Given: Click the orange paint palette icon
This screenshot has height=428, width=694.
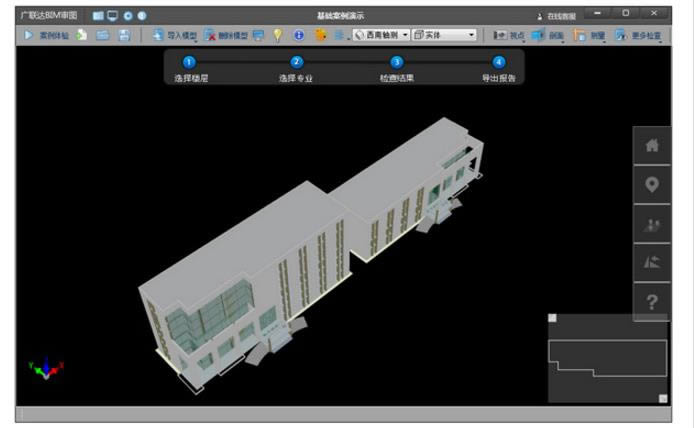Looking at the screenshot, I should click(x=320, y=35).
